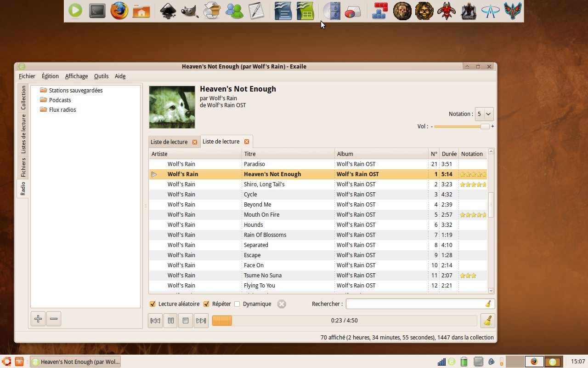Click in the Rechercher search field
Image resolution: width=588 pixels, height=368 pixels.
(416, 304)
